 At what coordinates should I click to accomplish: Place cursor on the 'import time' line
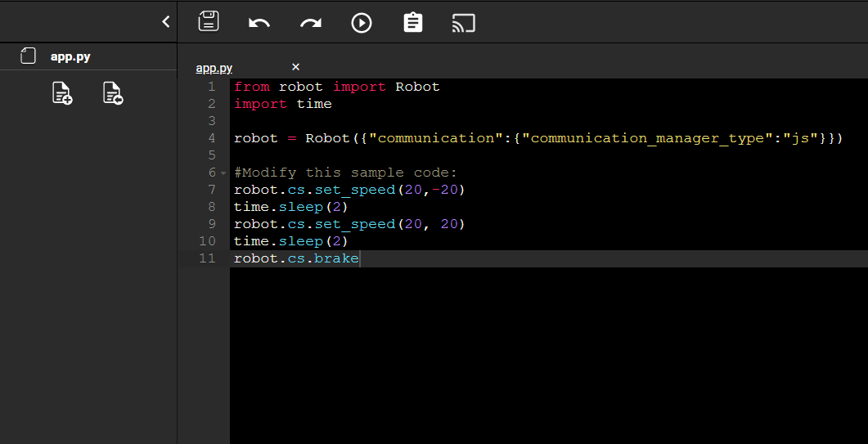(282, 104)
